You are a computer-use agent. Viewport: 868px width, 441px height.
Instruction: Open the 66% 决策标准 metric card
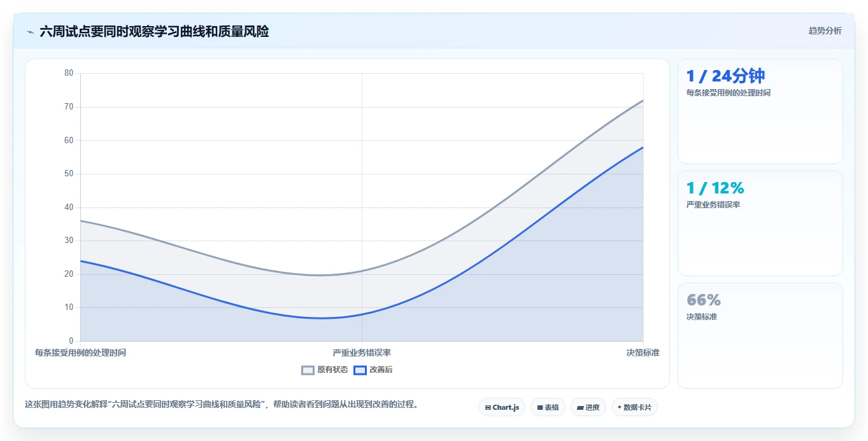[760, 335]
